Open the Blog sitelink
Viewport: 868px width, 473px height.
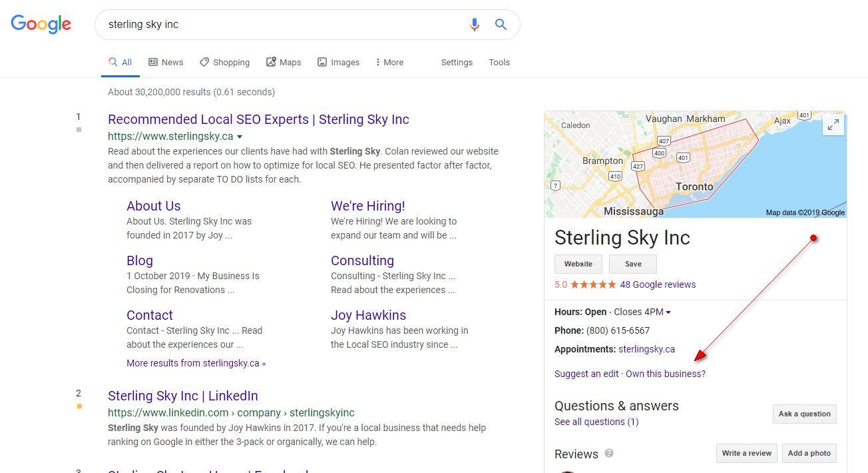[x=140, y=260]
